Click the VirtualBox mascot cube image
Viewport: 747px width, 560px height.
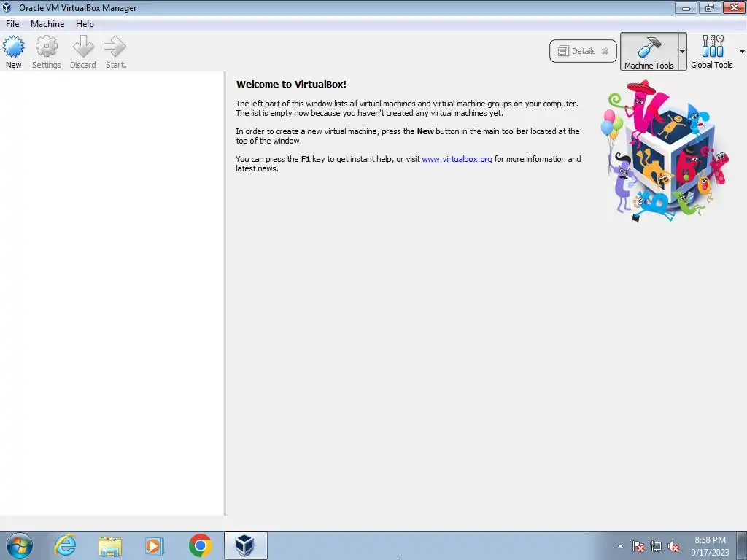[x=667, y=151]
